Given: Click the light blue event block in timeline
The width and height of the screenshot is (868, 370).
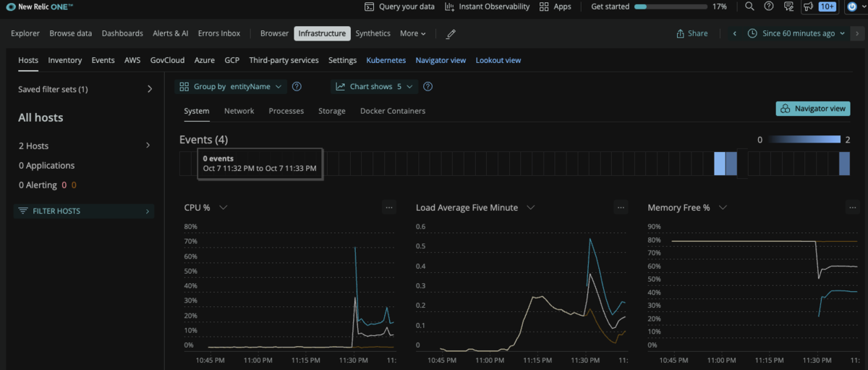Looking at the screenshot, I should 720,163.
